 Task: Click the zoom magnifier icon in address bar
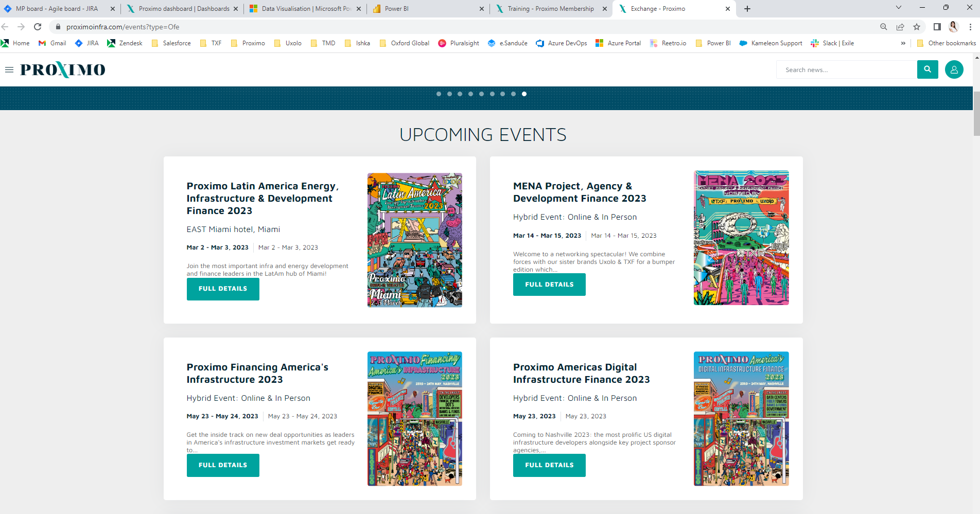(x=884, y=27)
